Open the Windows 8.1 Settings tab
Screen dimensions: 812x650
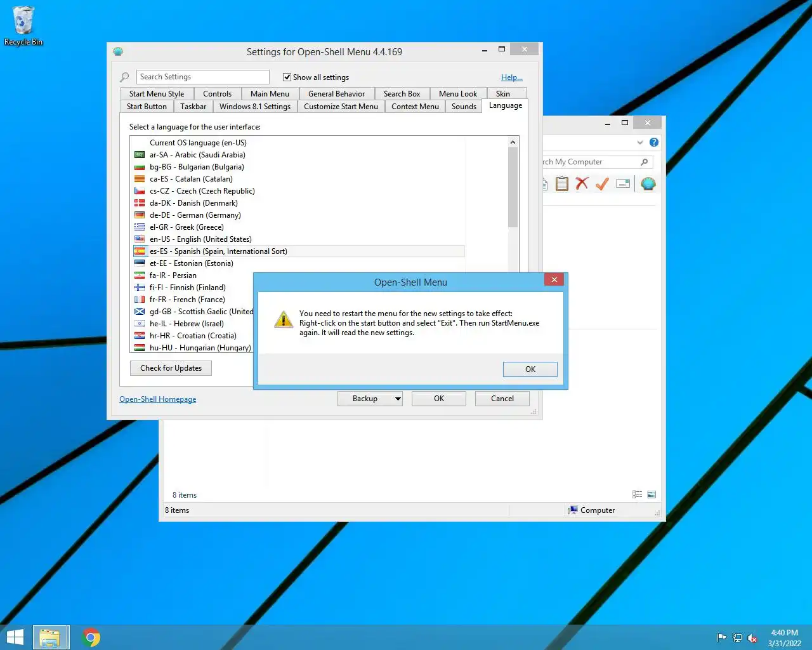255,107
